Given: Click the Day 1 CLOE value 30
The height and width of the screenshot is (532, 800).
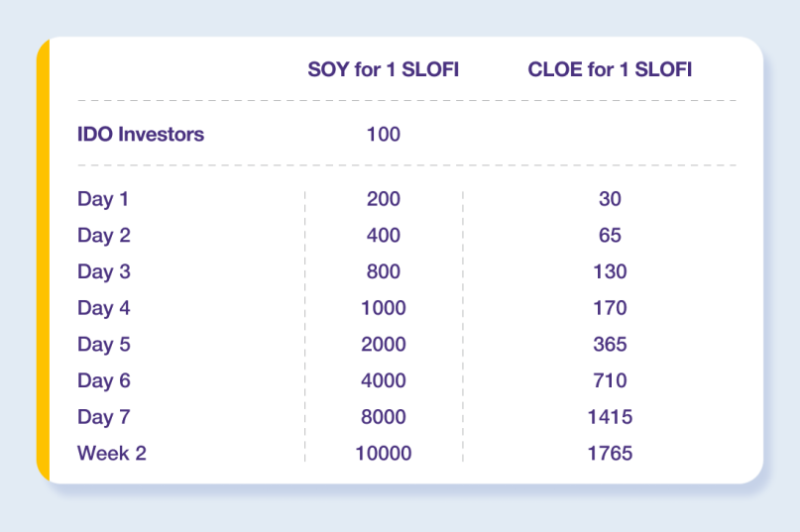Looking at the screenshot, I should pos(610,199).
